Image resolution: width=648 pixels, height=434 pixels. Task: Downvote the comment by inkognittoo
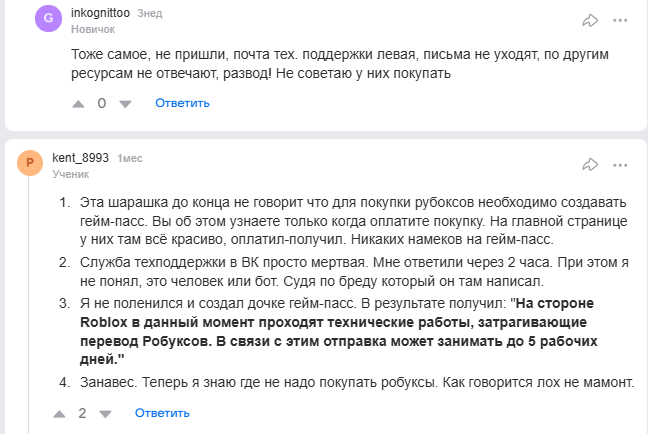pyautogui.click(x=126, y=103)
